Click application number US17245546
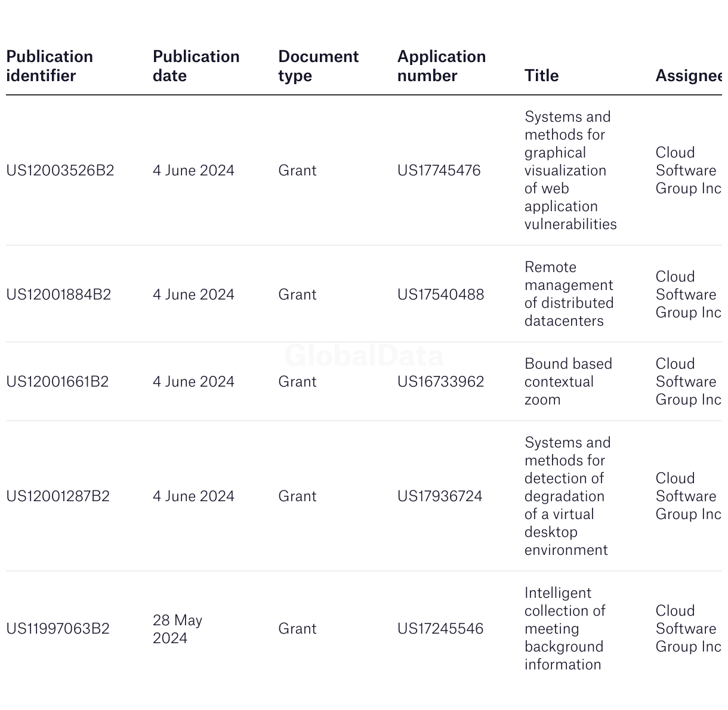Viewport: 728px width, 710px height. pyautogui.click(x=440, y=629)
